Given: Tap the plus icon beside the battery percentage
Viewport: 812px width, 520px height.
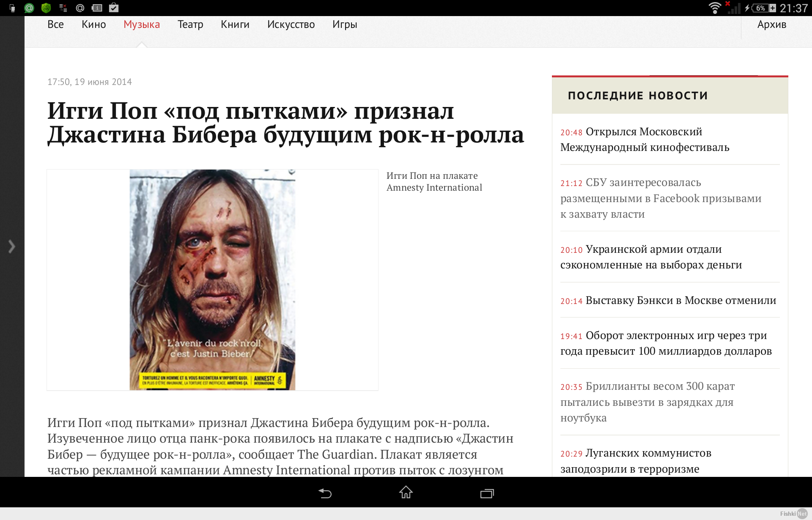Looking at the screenshot, I should (773, 8).
